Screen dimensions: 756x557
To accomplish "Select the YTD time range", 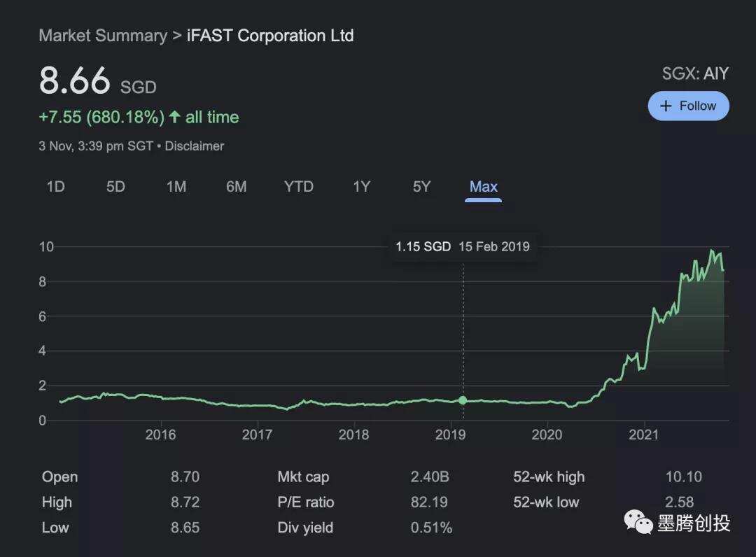I will pyautogui.click(x=298, y=187).
